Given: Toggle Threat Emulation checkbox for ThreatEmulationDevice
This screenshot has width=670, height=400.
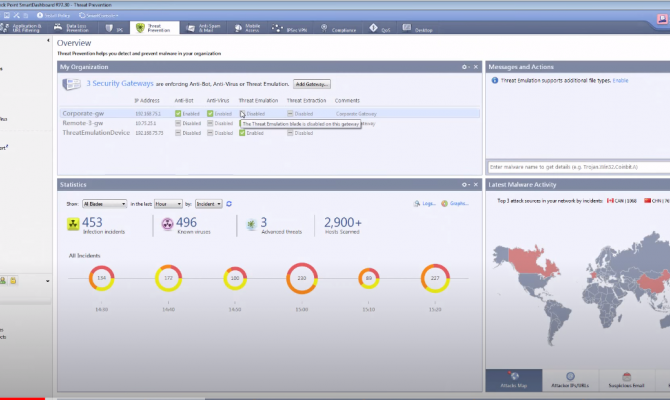Looking at the screenshot, I should point(242,132).
